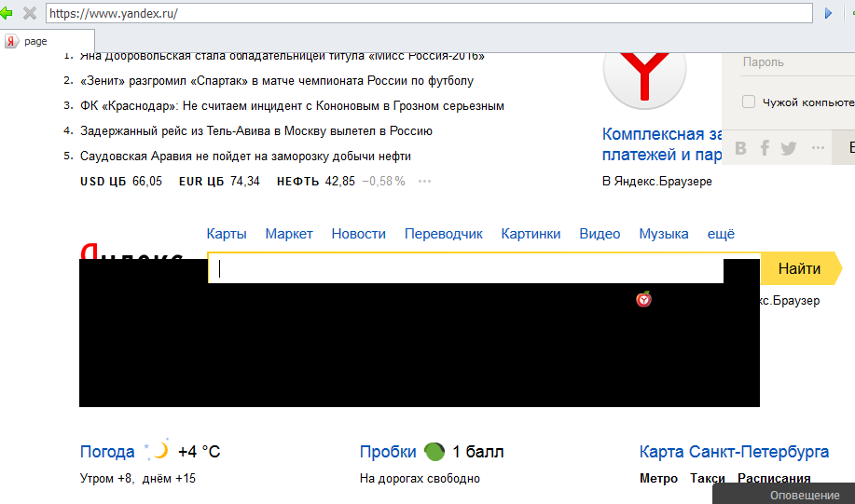Screen dimensions: 855x504
Task: Click the Пароль password field
Action: point(798,62)
